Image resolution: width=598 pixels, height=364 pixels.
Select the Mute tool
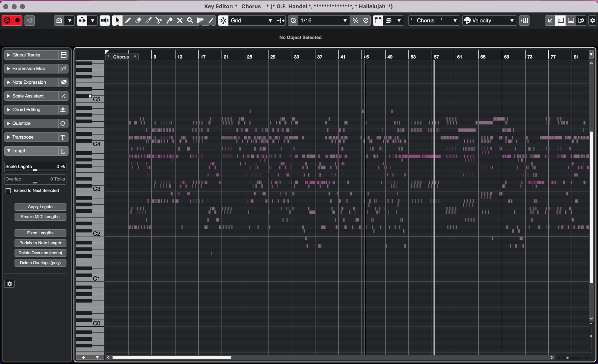[x=180, y=21]
